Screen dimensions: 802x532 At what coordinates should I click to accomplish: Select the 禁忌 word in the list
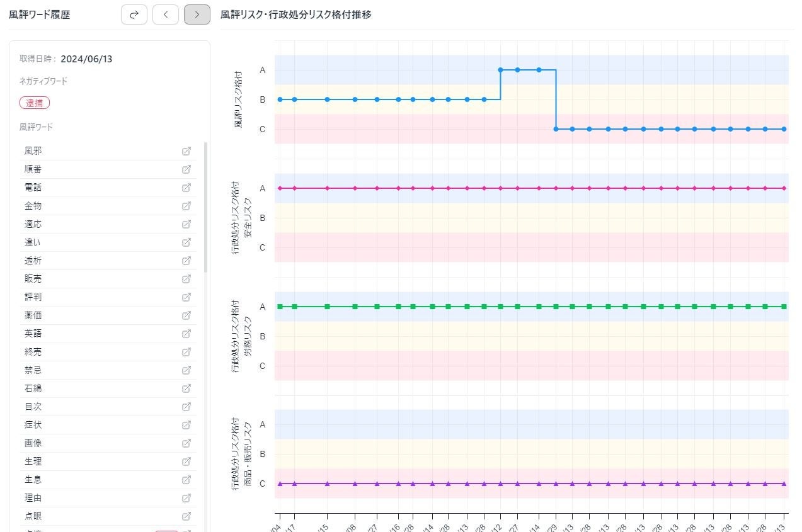pos(33,370)
